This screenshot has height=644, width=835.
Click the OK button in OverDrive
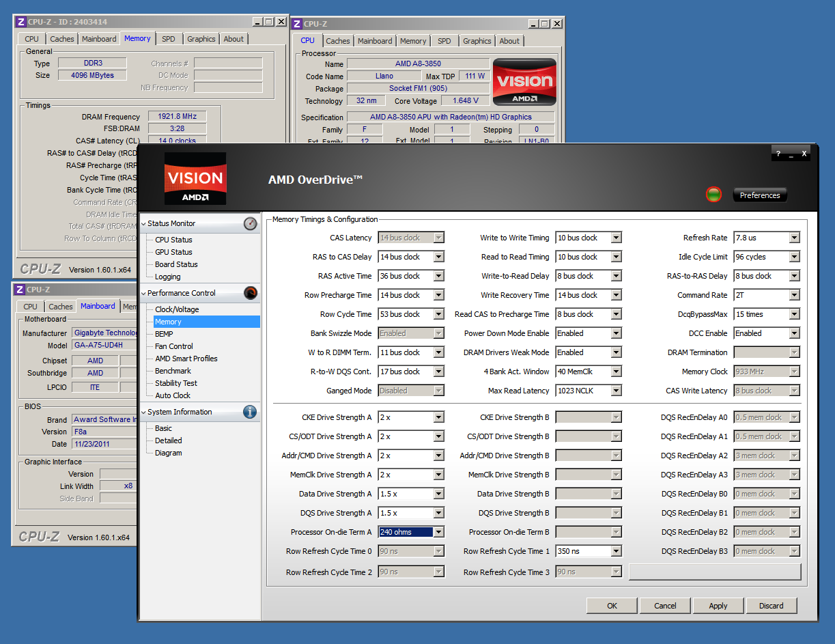pos(612,606)
